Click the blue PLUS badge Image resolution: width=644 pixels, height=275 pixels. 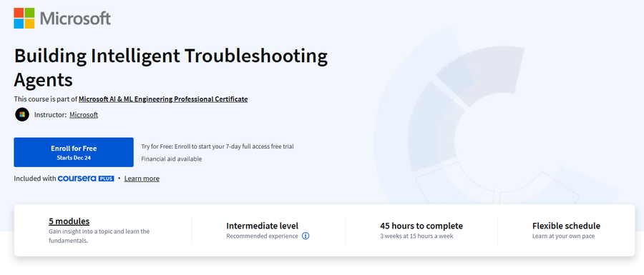pos(106,179)
